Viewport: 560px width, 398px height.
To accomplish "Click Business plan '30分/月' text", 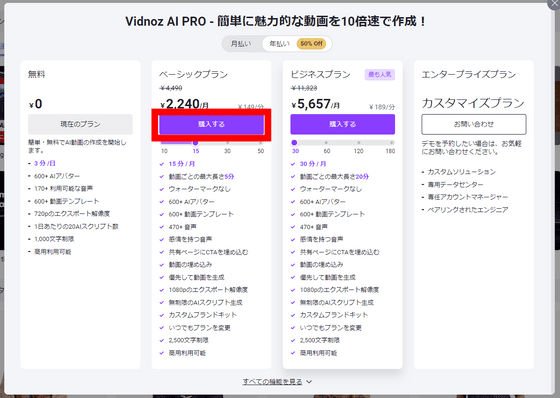I will (x=313, y=164).
